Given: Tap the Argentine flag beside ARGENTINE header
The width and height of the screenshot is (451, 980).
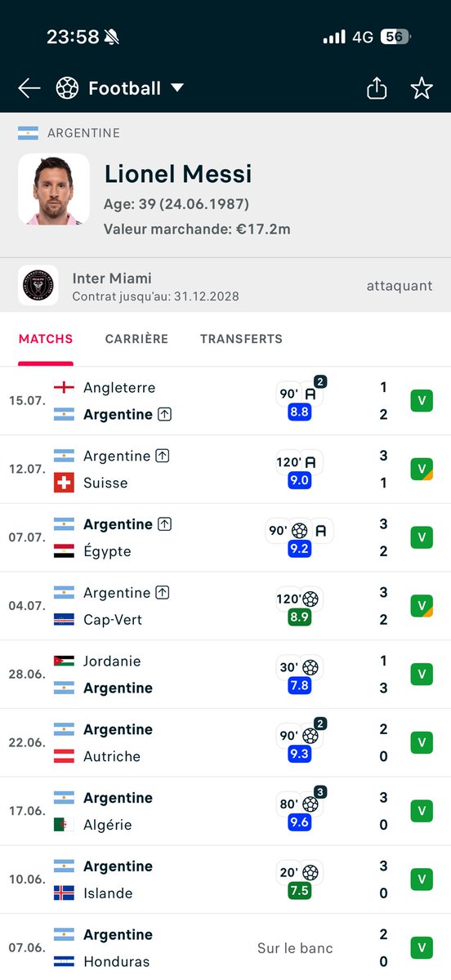Looking at the screenshot, I should 29,132.
